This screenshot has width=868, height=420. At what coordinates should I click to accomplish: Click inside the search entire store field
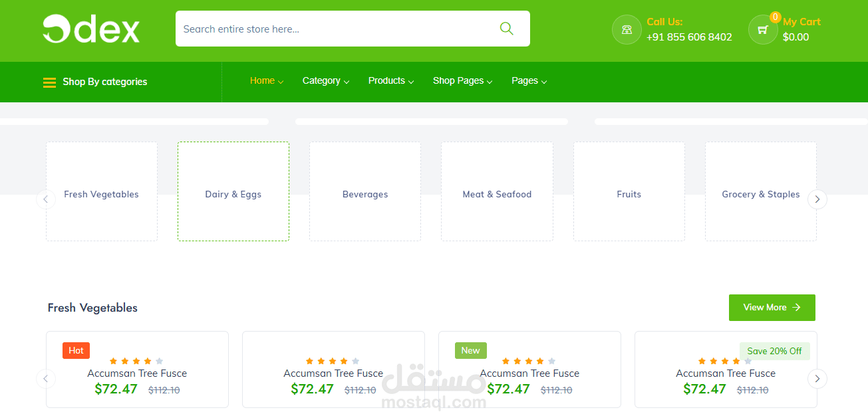[x=333, y=29]
